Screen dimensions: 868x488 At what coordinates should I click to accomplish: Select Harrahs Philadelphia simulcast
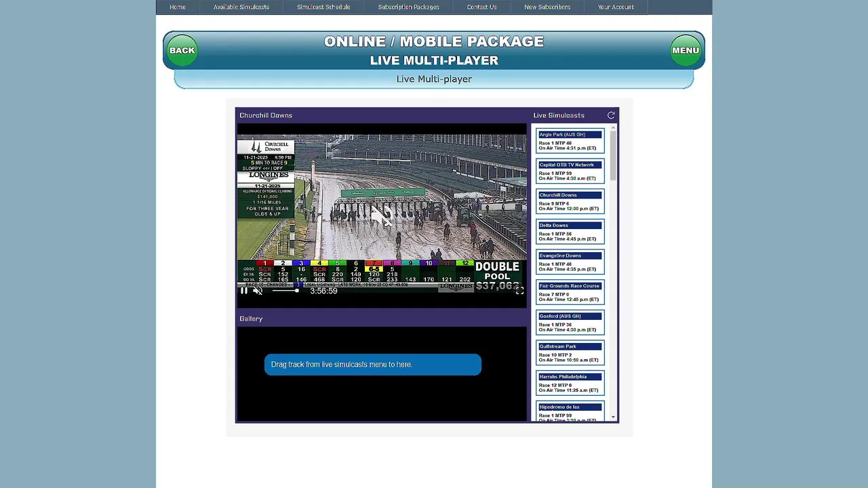pos(570,383)
